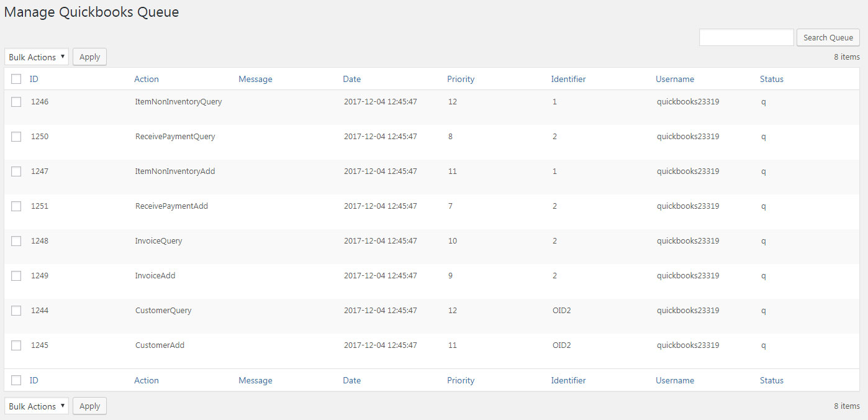
Task: Click identifier 'OID2' in CustomerAdd row
Action: [x=562, y=345]
